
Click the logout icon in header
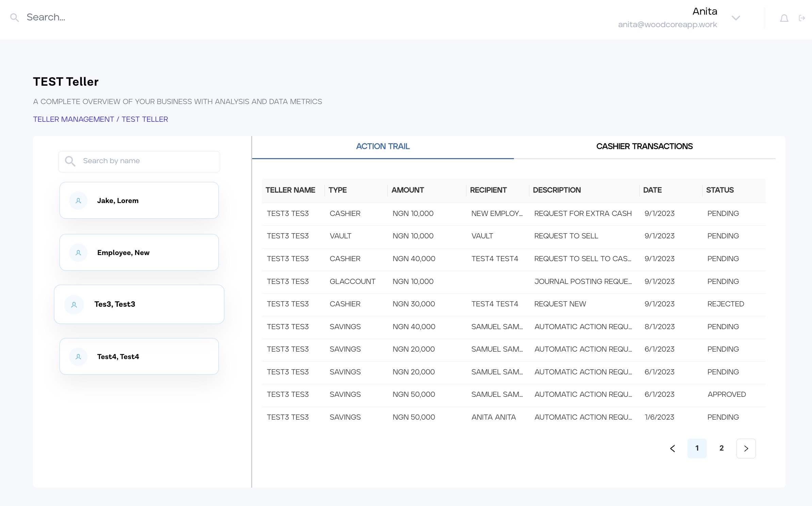(x=802, y=18)
